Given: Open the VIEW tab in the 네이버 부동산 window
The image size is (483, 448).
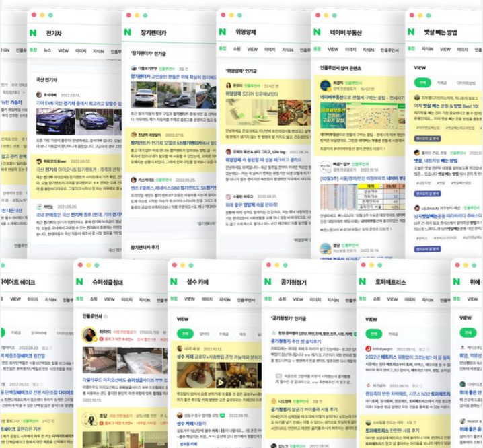Looking at the screenshot, I should (x=333, y=49).
